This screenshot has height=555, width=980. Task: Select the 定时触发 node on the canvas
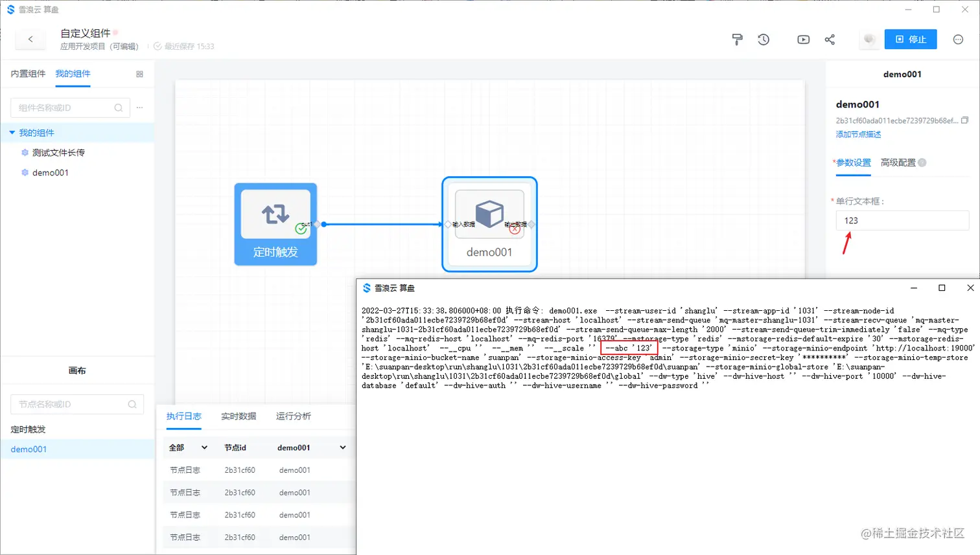[x=275, y=224]
